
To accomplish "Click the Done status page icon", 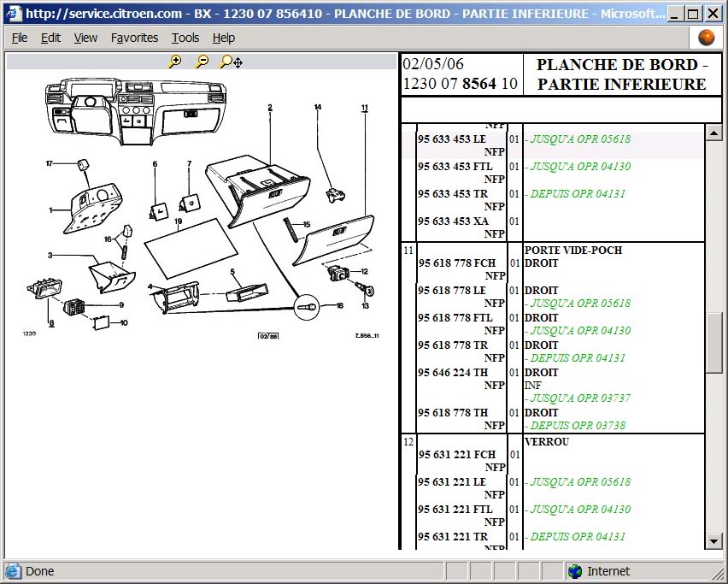I will [13, 571].
